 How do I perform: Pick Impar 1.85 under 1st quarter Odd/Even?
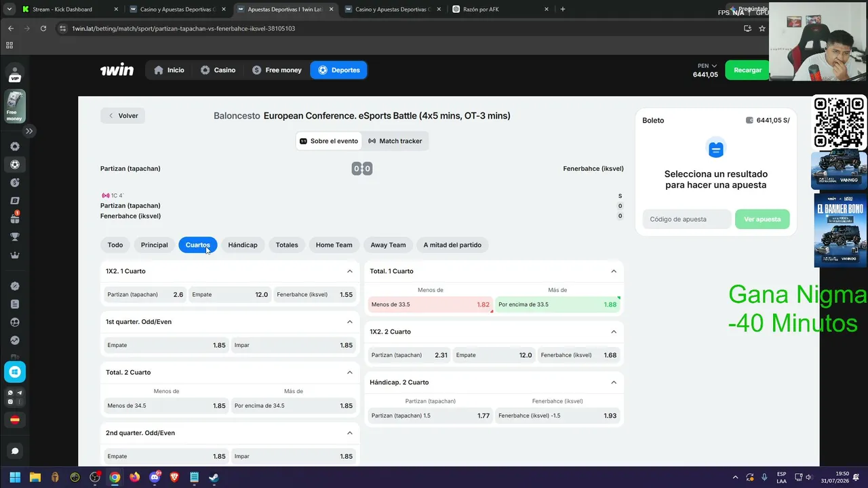[294, 345]
